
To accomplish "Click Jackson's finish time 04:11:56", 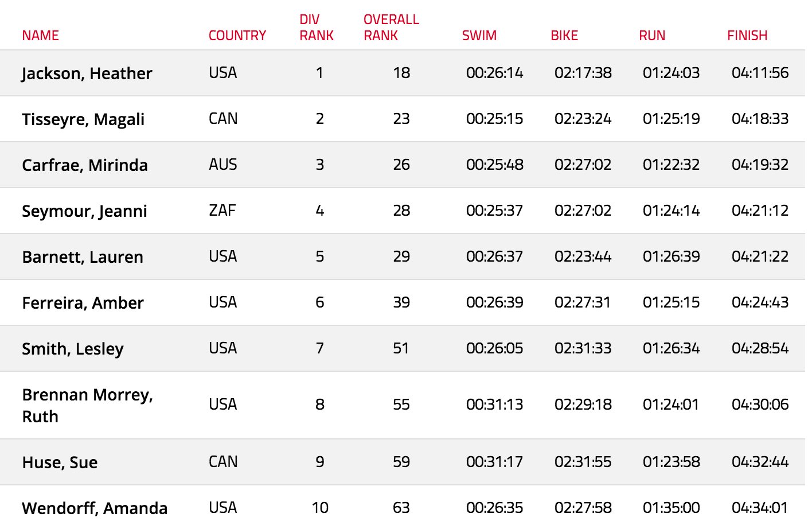I will (x=760, y=73).
